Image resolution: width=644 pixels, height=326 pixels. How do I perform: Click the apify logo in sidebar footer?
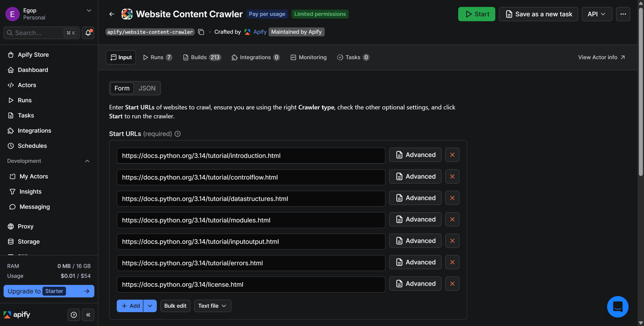click(17, 315)
